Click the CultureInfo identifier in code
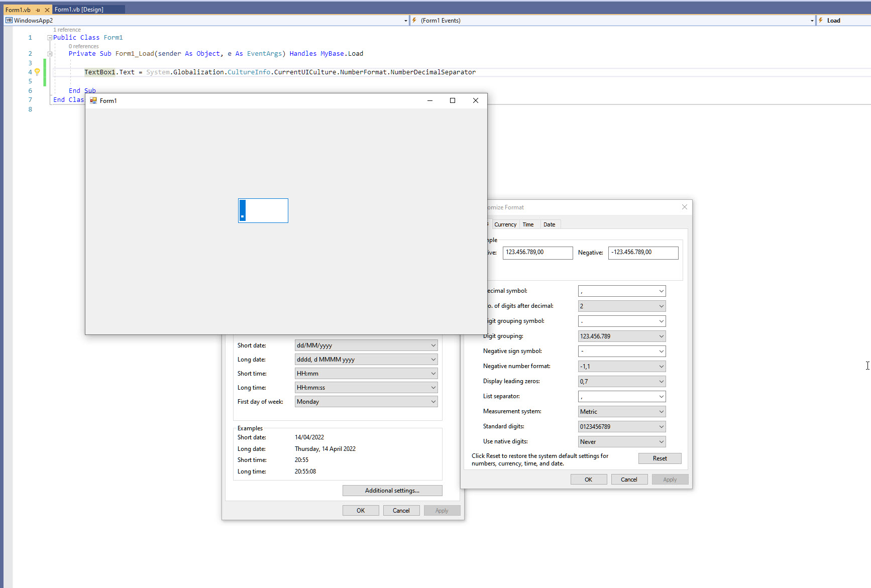The width and height of the screenshot is (871, 588). click(x=249, y=72)
